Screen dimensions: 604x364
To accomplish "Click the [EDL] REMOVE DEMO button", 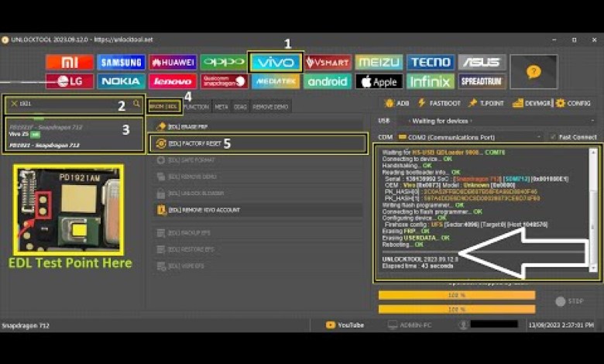I will coord(258,177).
